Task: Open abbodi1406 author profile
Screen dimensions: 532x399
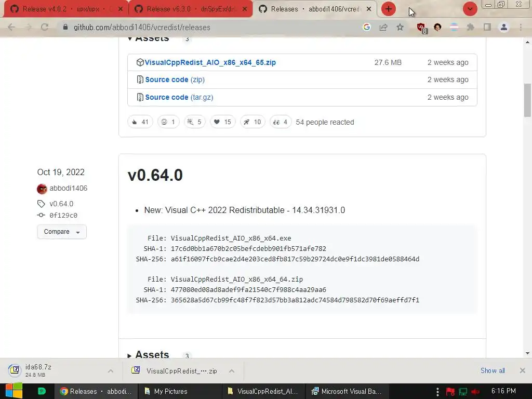Action: pyautogui.click(x=68, y=188)
